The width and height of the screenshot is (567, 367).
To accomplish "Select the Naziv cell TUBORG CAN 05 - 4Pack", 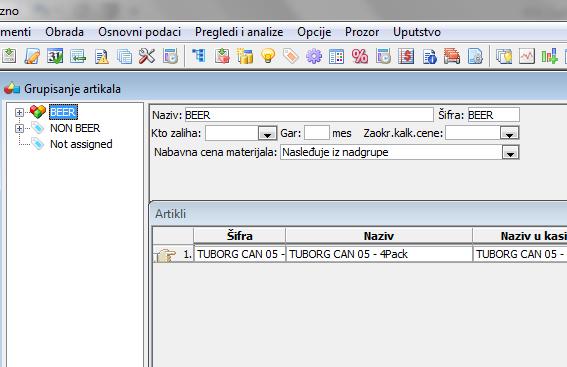I will pos(379,254).
